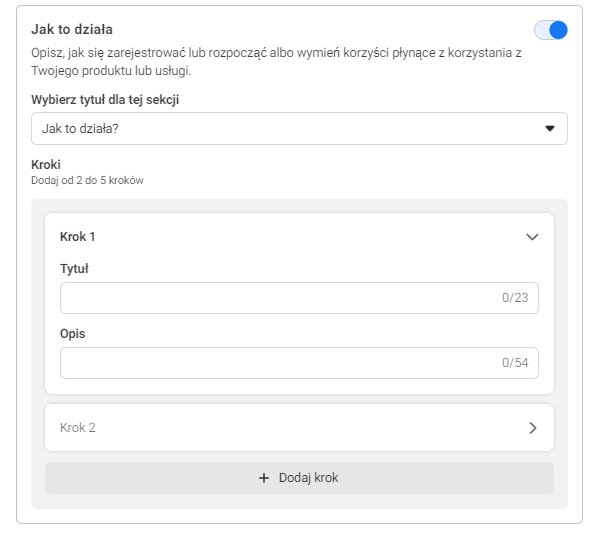Click the Opis field label
The width and height of the screenshot is (595, 533).
click(x=72, y=334)
